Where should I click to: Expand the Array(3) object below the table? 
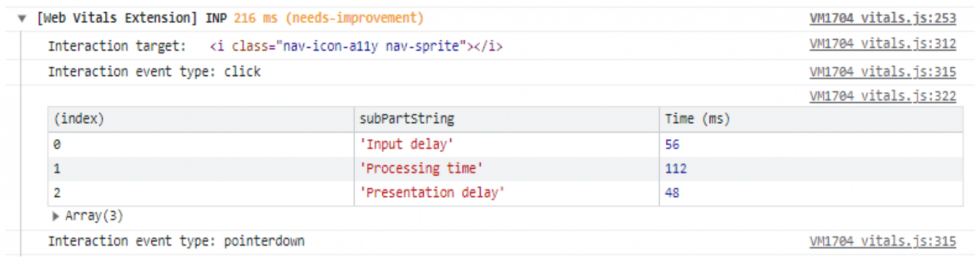[x=56, y=216]
